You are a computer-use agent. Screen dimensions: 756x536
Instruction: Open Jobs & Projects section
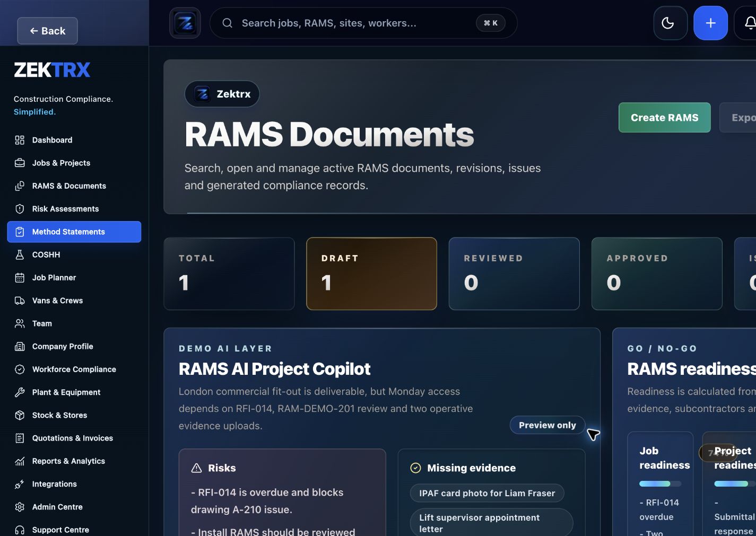(x=74, y=163)
